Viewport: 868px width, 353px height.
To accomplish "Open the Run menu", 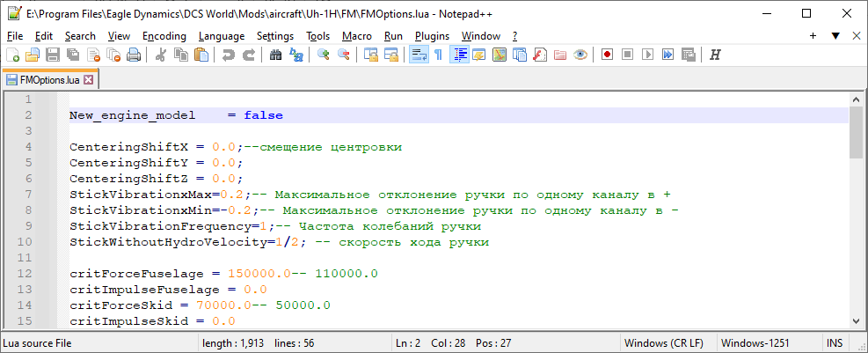I will [x=393, y=36].
